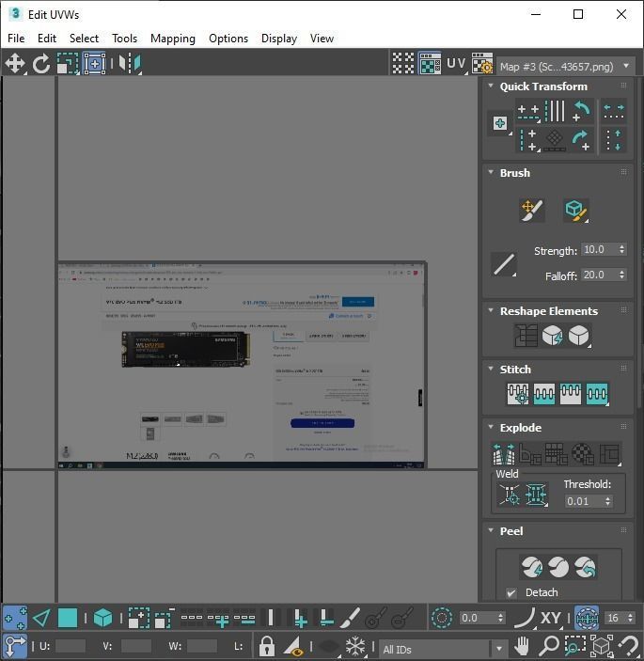Toggle the Lock Selection padlock

(266, 645)
